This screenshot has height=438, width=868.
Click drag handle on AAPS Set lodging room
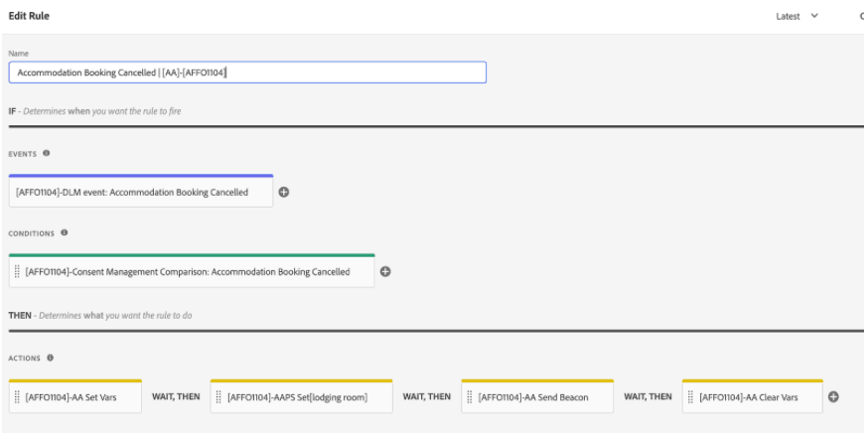[218, 397]
